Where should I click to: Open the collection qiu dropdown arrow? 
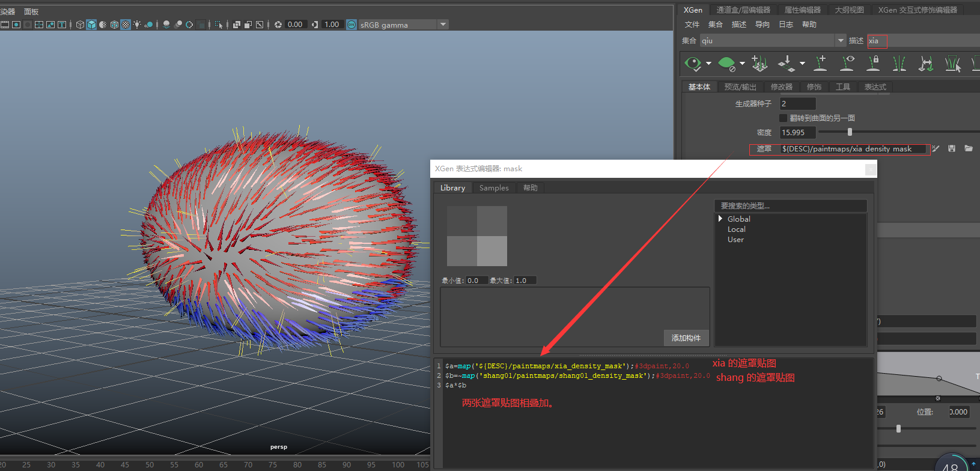[x=840, y=41]
